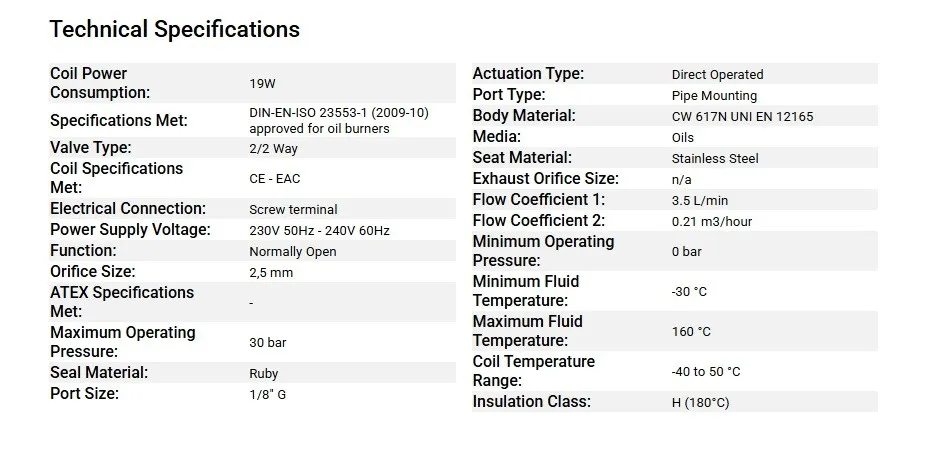The image size is (928, 466).
Task: Click the Ruby seal material value
Action: pos(264,374)
